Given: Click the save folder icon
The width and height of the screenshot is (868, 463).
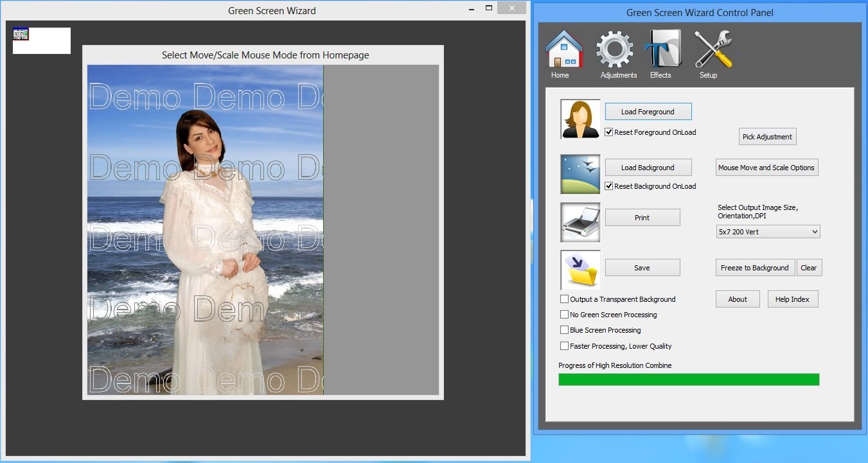Looking at the screenshot, I should (x=580, y=270).
